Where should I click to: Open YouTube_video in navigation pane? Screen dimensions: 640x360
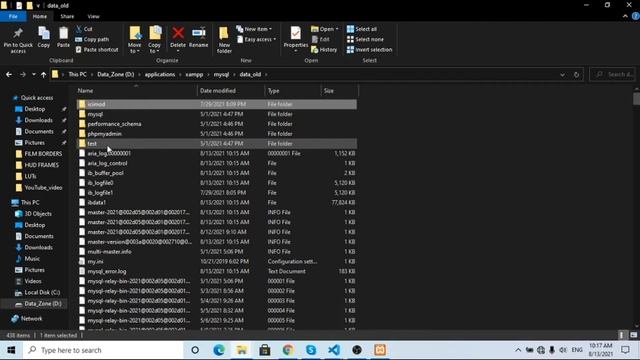coord(39,187)
